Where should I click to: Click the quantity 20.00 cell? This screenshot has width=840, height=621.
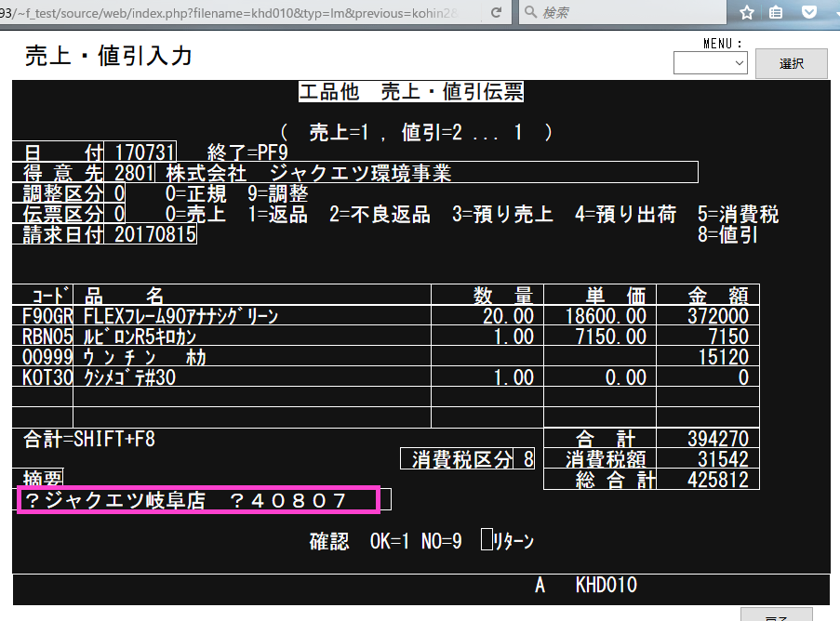pos(508,317)
